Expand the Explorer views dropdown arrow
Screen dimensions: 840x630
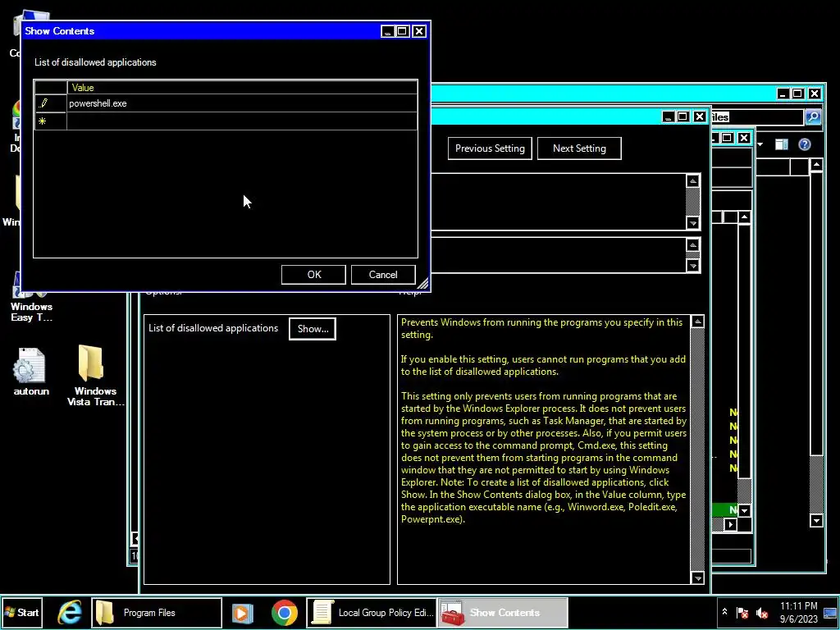point(760,144)
